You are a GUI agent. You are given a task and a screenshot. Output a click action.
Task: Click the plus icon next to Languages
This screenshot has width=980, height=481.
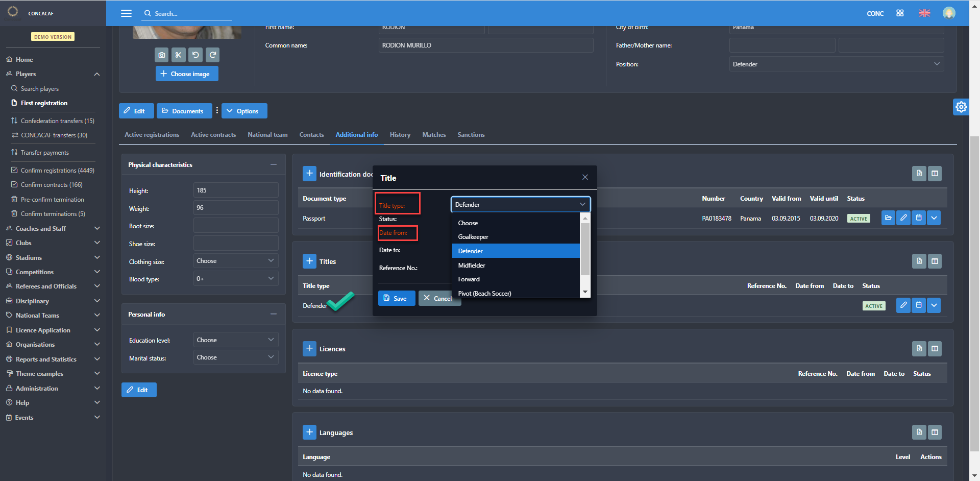point(309,432)
